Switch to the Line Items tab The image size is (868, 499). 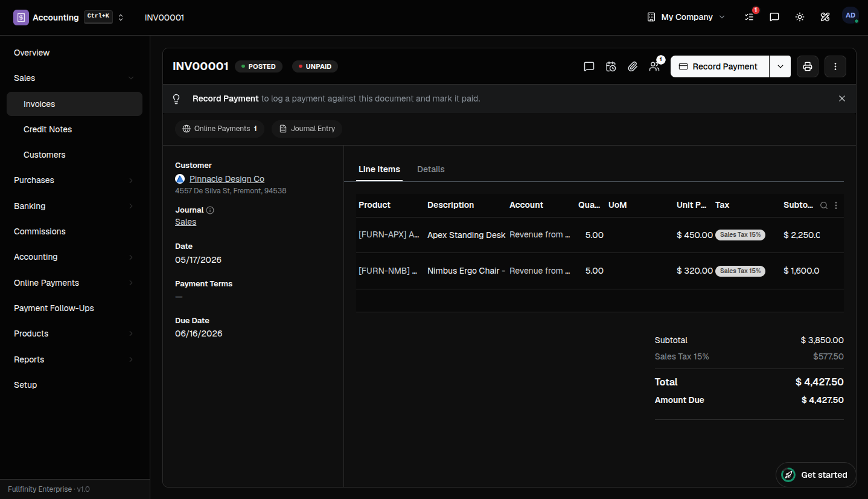(x=379, y=169)
